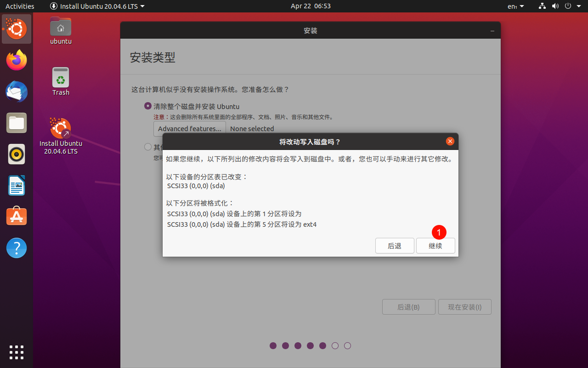Click the Advanced features... button
This screenshot has height=368, width=588.
[190, 129]
